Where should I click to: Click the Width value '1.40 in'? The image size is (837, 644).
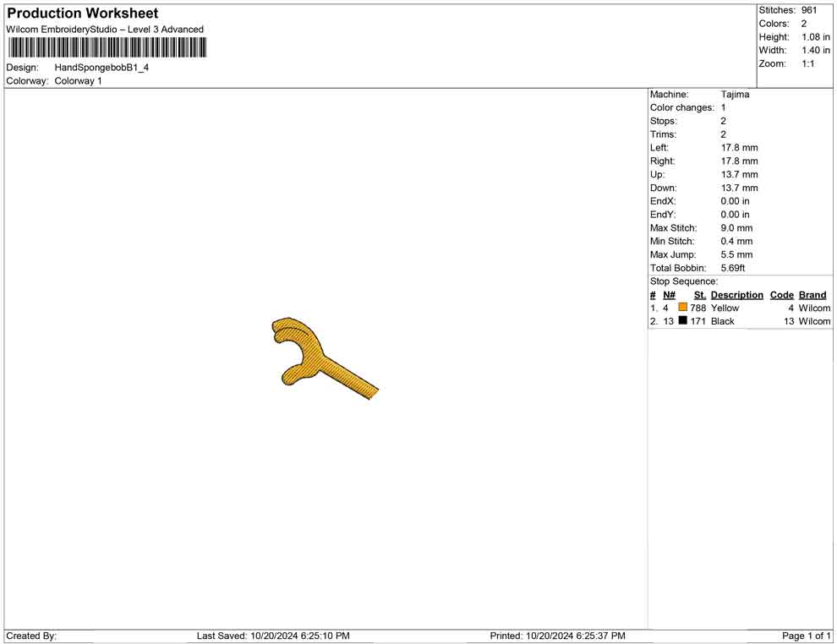point(816,50)
